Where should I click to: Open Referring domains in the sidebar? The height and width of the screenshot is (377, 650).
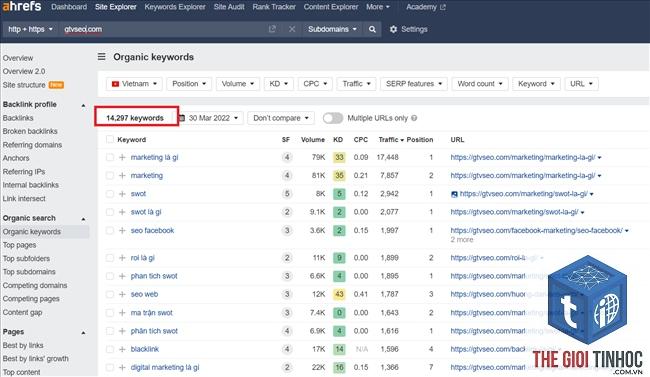tap(32, 145)
